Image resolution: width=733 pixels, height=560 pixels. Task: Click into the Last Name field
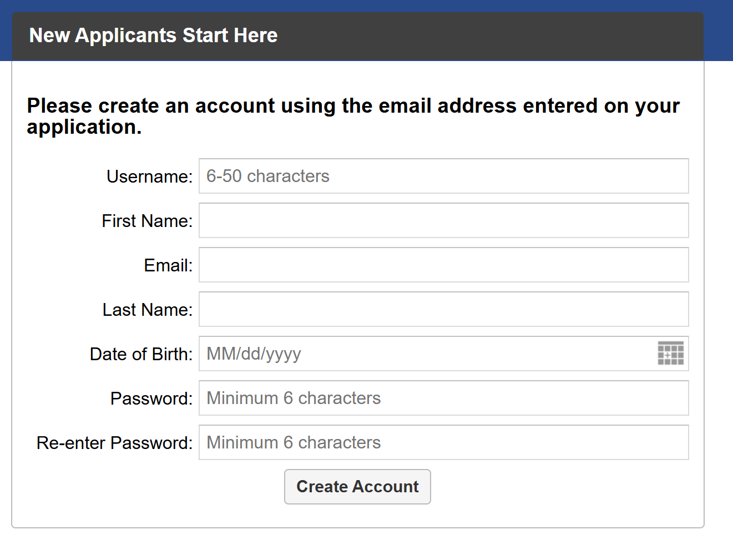444,309
